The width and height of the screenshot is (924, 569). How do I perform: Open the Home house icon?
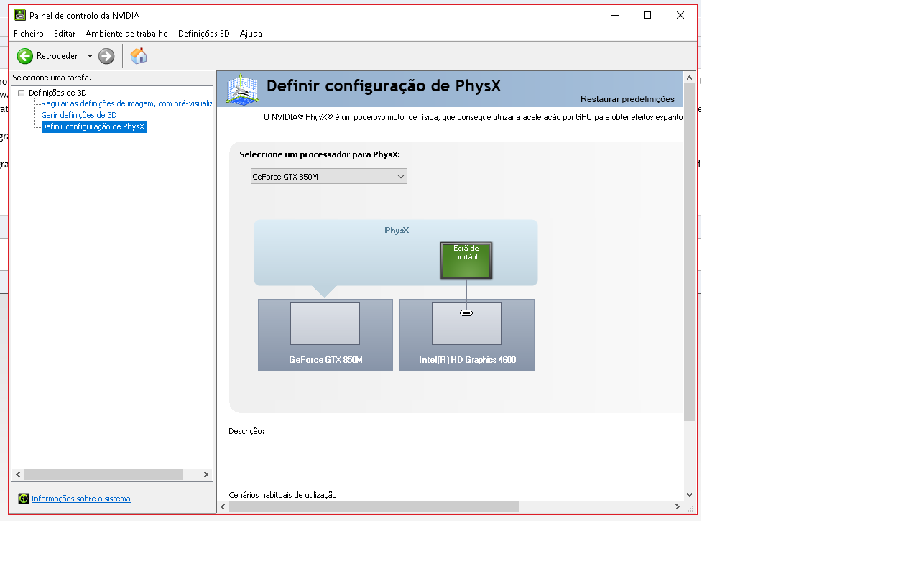(139, 56)
